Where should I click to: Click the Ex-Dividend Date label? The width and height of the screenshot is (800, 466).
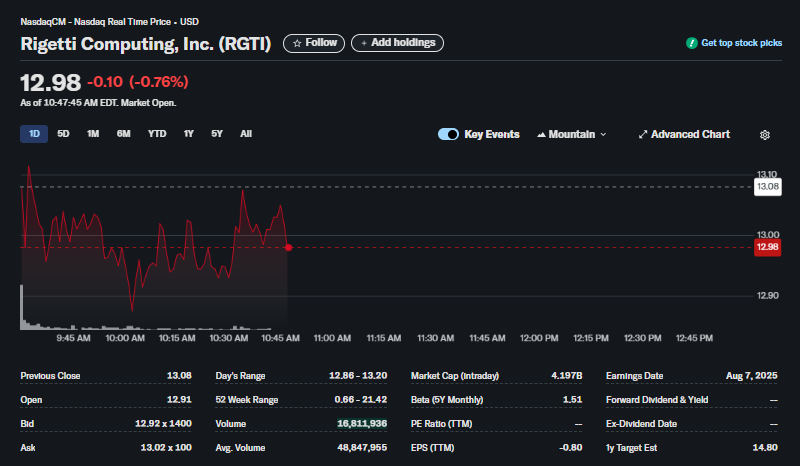click(641, 424)
